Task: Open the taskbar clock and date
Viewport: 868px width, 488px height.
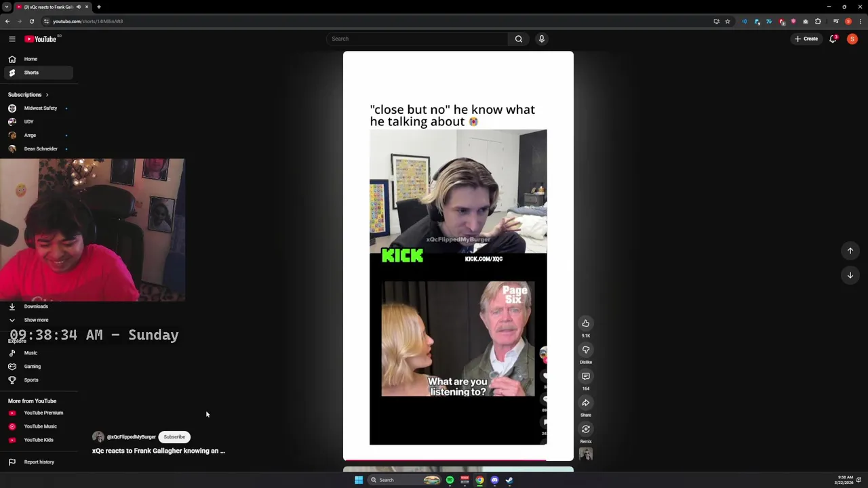Action: (x=845, y=480)
